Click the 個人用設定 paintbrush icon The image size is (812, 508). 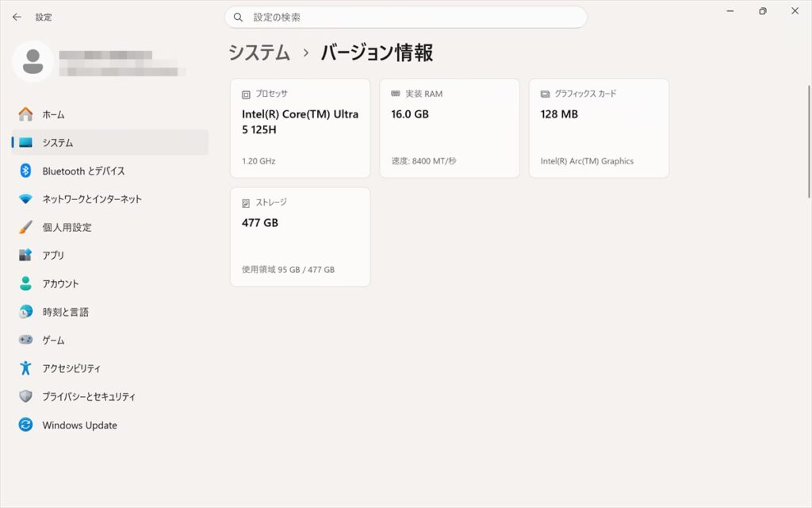(x=25, y=227)
